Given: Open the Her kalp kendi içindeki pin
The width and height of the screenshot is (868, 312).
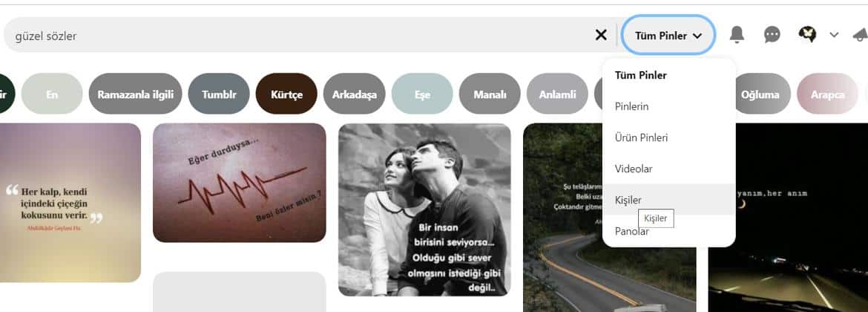Looking at the screenshot, I should click(70, 203).
